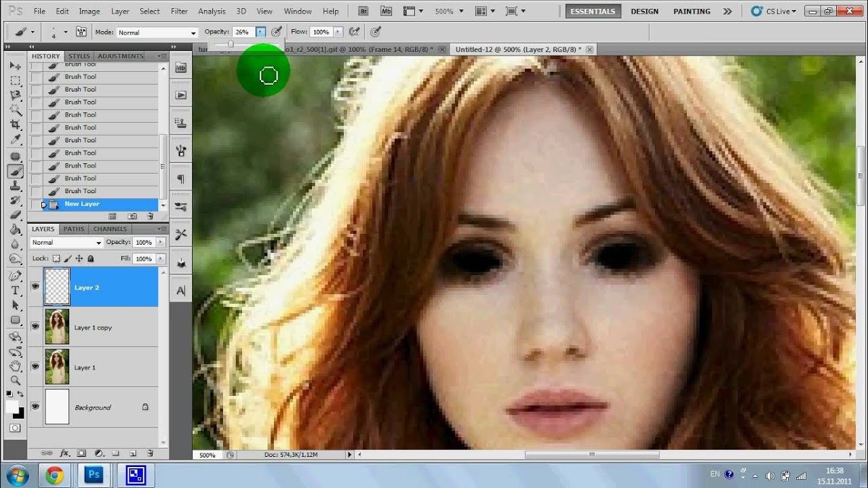This screenshot has height=488, width=868.
Task: Select the Zoom tool in toolbox
Action: tap(15, 381)
